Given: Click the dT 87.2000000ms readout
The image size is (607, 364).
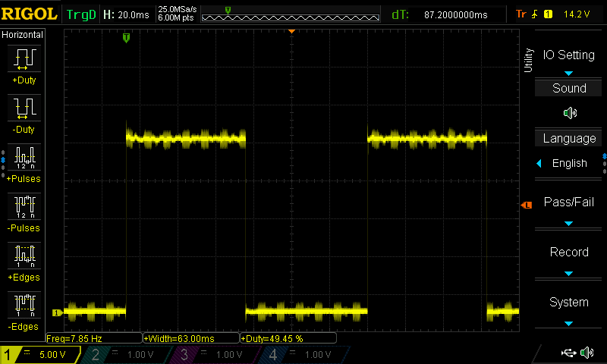Looking at the screenshot, I should [439, 14].
